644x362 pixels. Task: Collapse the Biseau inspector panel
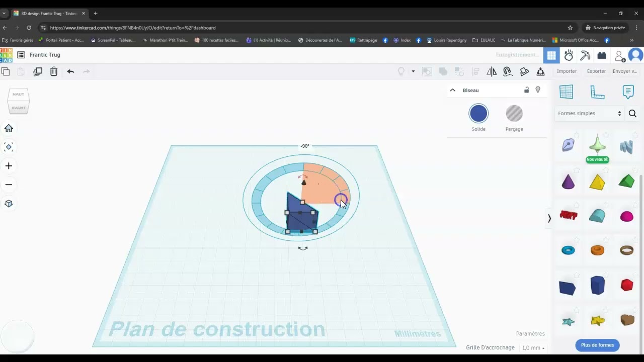452,90
